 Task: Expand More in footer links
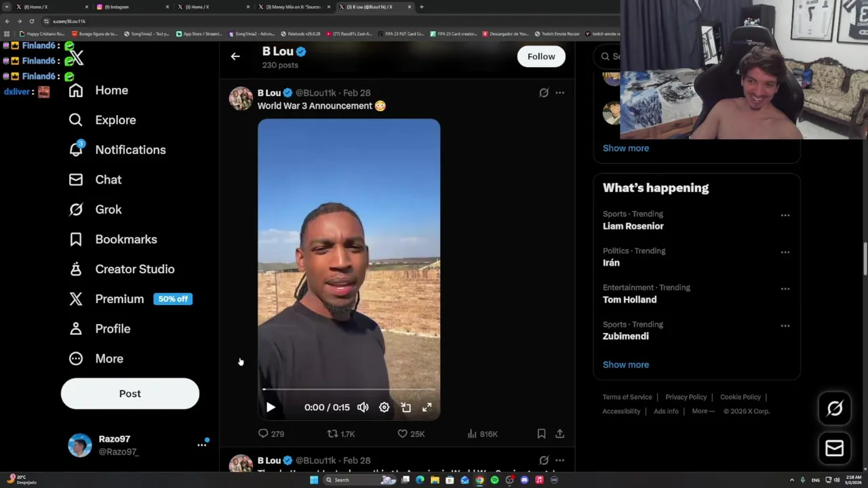703,411
